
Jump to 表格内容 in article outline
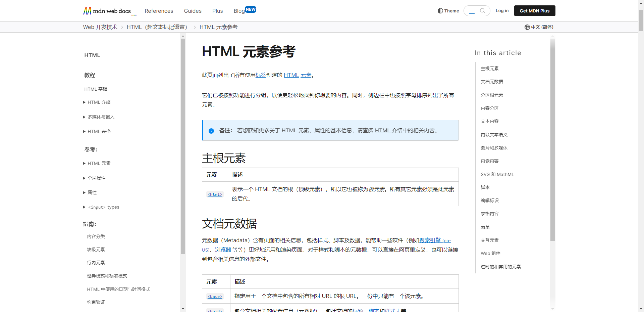[x=489, y=214]
